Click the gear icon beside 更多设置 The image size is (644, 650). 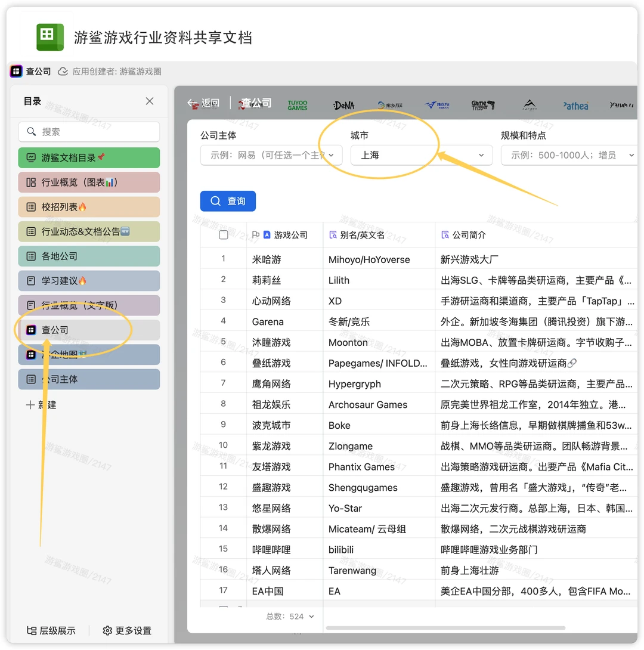point(107,630)
